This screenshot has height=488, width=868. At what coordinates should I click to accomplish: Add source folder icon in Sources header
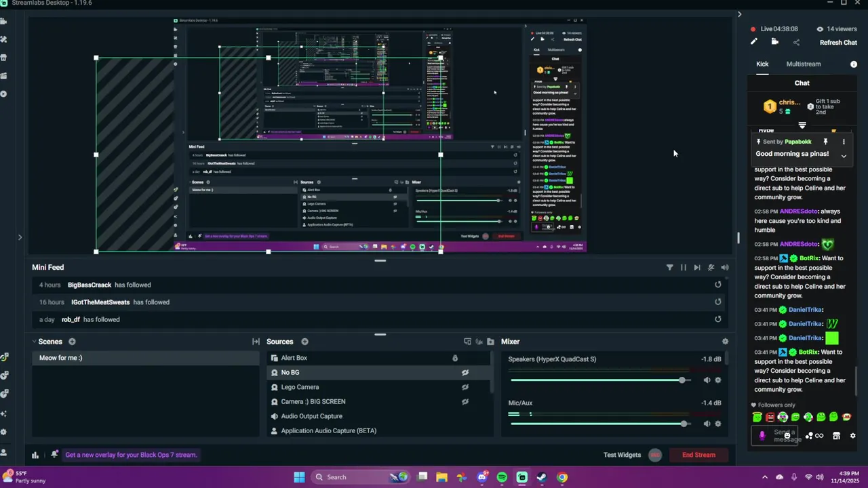[x=490, y=342]
